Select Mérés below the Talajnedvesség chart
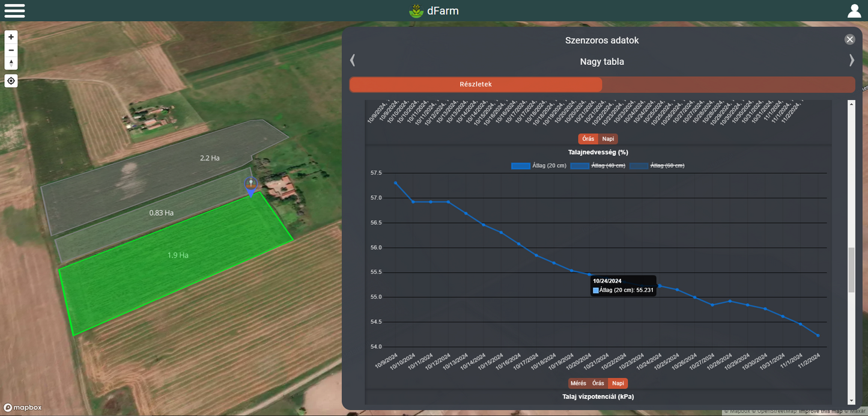The width and height of the screenshot is (868, 416). (x=578, y=384)
